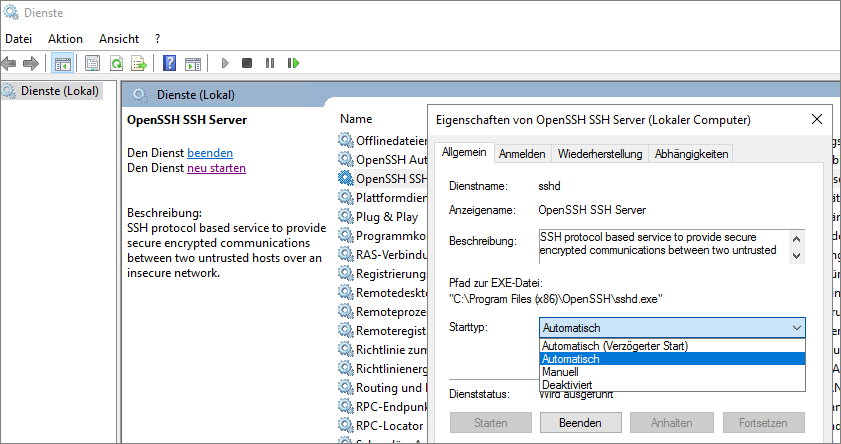Open the Datei menu

tap(19, 39)
